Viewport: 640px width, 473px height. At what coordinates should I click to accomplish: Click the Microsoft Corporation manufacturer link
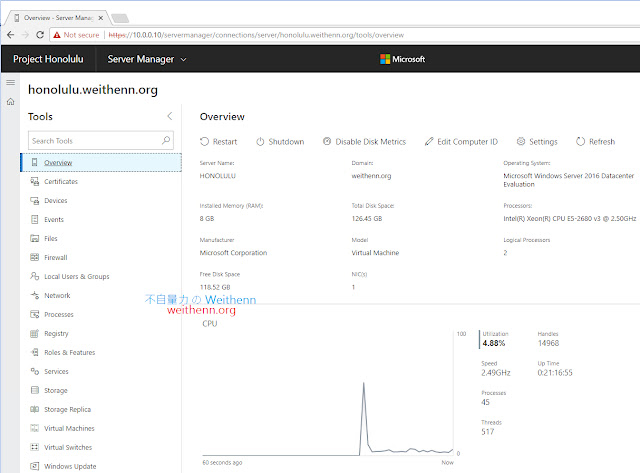[233, 253]
